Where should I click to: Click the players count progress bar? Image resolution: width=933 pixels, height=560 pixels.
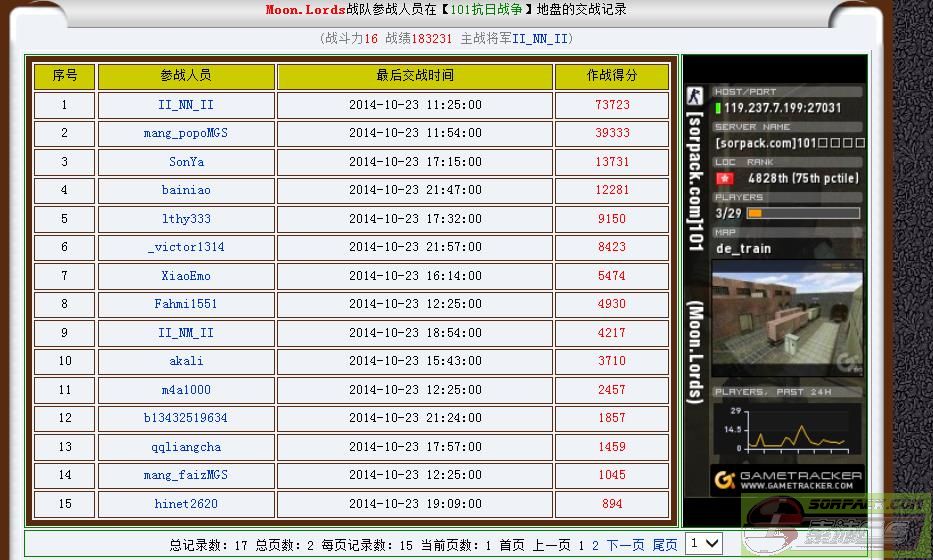(x=803, y=213)
